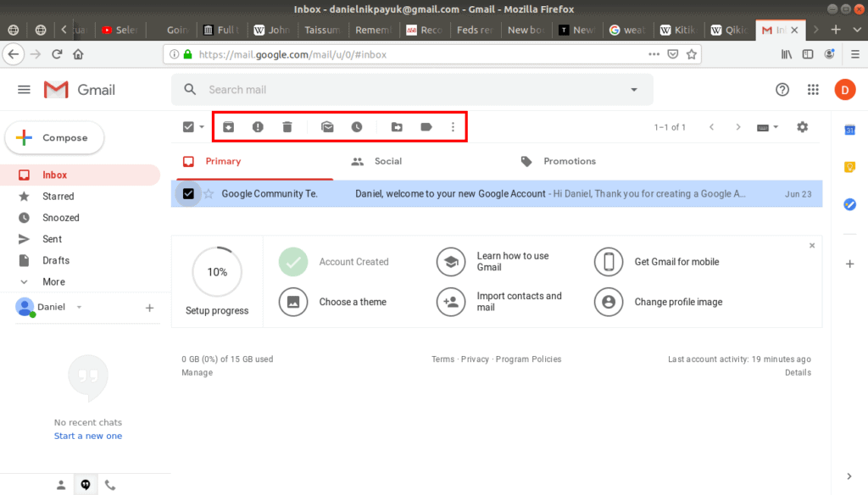Dismiss the setup progress panel
The width and height of the screenshot is (868, 495).
point(812,245)
